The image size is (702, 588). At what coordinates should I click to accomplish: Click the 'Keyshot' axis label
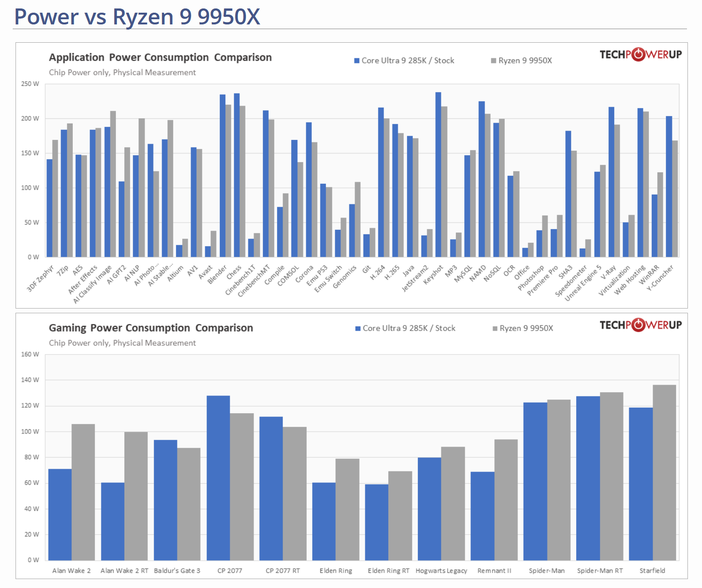tap(433, 275)
